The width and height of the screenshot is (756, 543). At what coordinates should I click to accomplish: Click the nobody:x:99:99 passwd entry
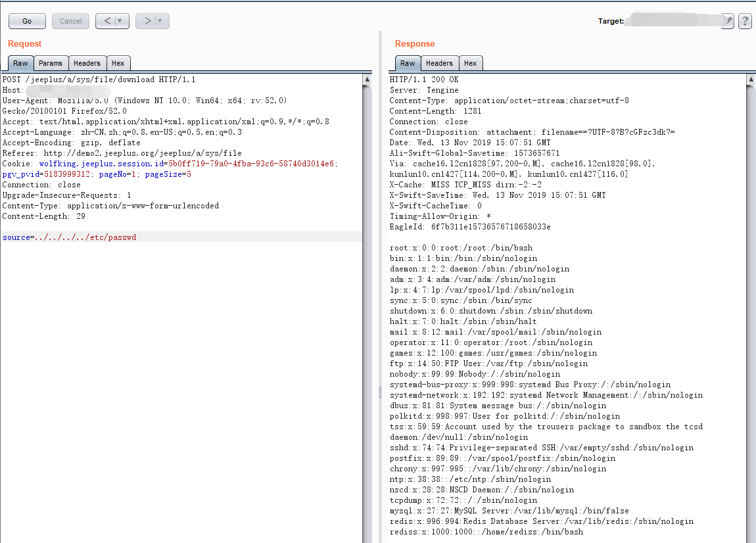pos(475,374)
